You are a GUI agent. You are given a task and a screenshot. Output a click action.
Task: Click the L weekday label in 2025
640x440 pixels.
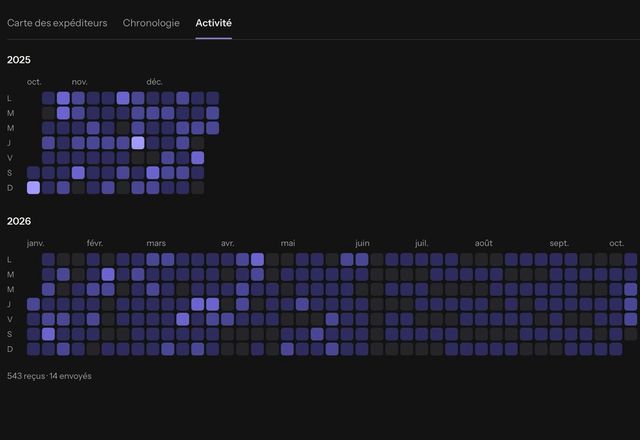pyautogui.click(x=9, y=98)
